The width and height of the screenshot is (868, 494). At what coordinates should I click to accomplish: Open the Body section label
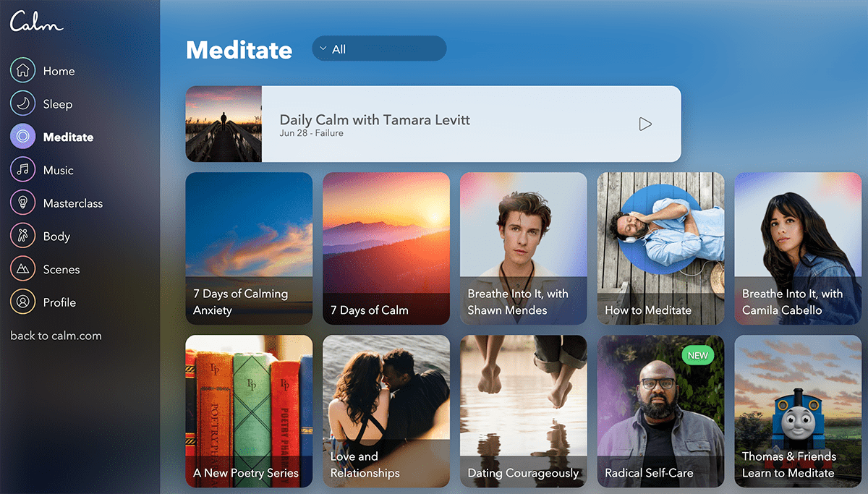coord(56,237)
